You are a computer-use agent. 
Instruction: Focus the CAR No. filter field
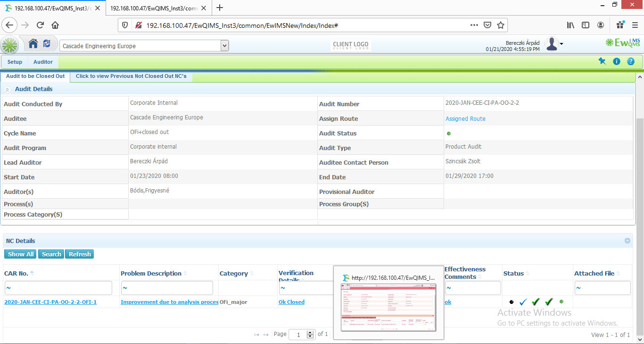coord(58,288)
